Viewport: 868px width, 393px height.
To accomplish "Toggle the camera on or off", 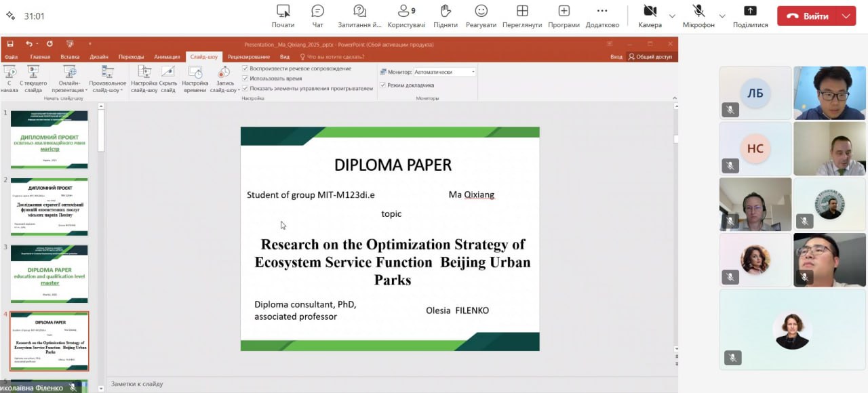I will click(x=650, y=12).
